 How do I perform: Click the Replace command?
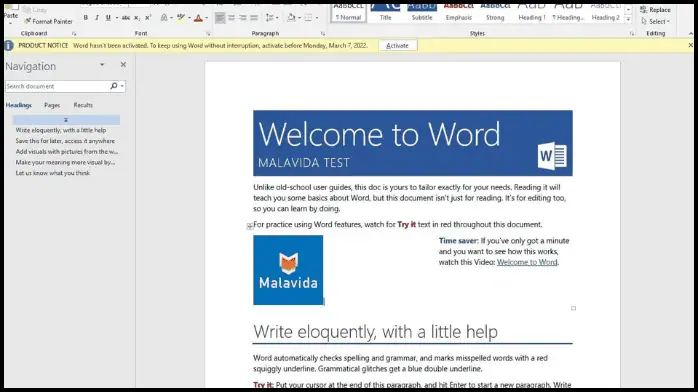click(655, 10)
